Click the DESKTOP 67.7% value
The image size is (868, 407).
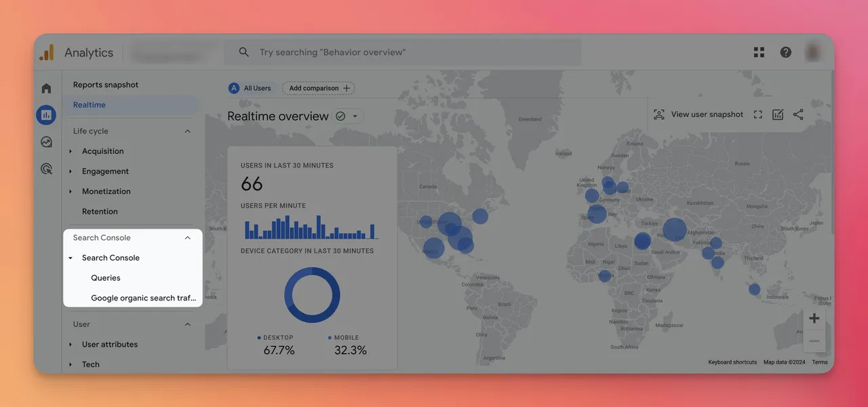pyautogui.click(x=279, y=350)
